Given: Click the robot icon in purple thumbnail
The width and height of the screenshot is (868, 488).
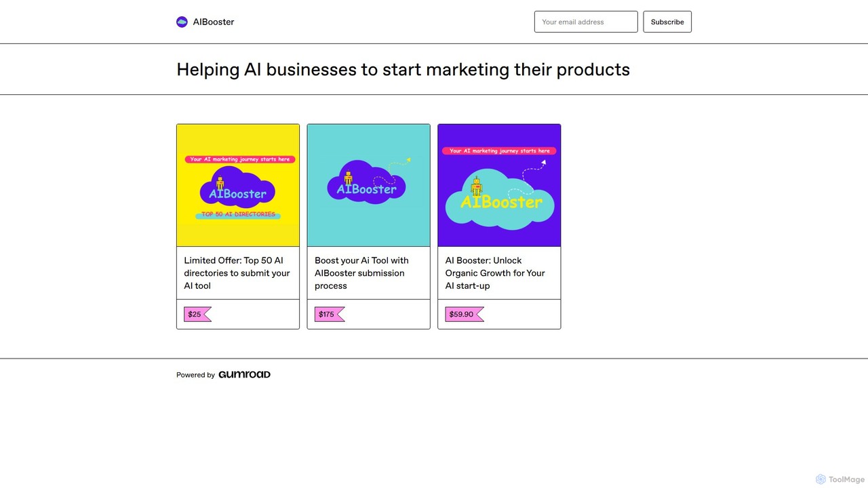Looking at the screenshot, I should click(x=477, y=185).
